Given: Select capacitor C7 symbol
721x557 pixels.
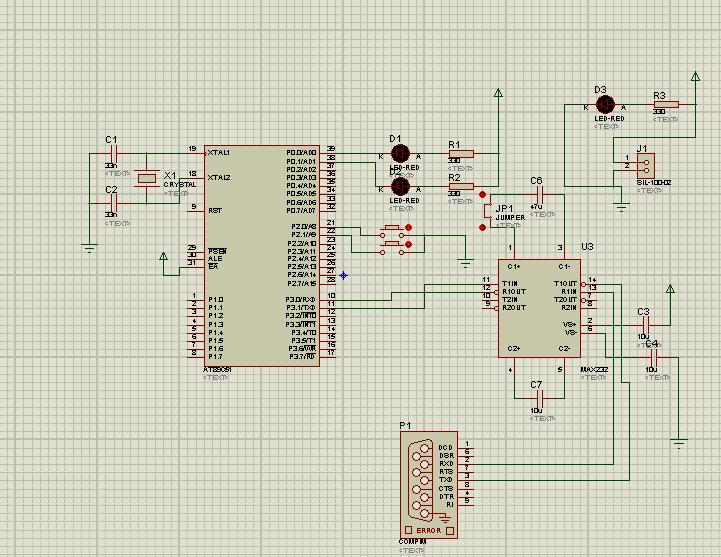Looking at the screenshot, I should point(540,398).
